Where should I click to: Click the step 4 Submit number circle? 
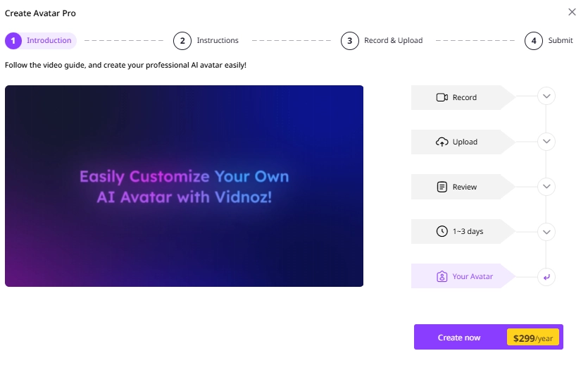(534, 40)
